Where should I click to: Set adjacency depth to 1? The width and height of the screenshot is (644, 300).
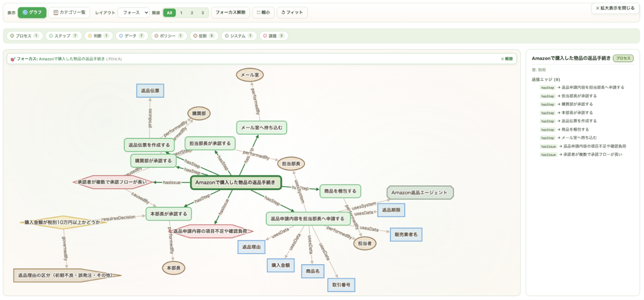[x=181, y=13]
